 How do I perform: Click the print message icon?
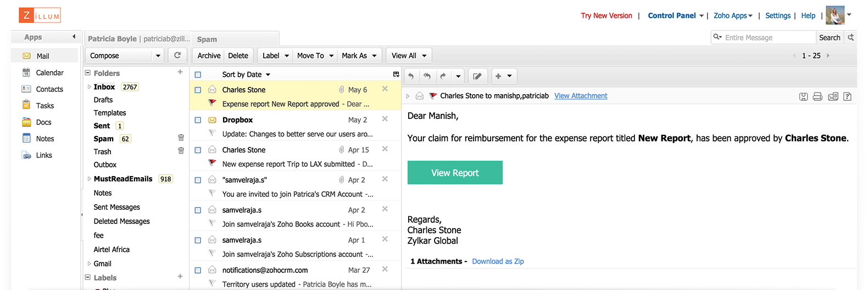coord(817,96)
